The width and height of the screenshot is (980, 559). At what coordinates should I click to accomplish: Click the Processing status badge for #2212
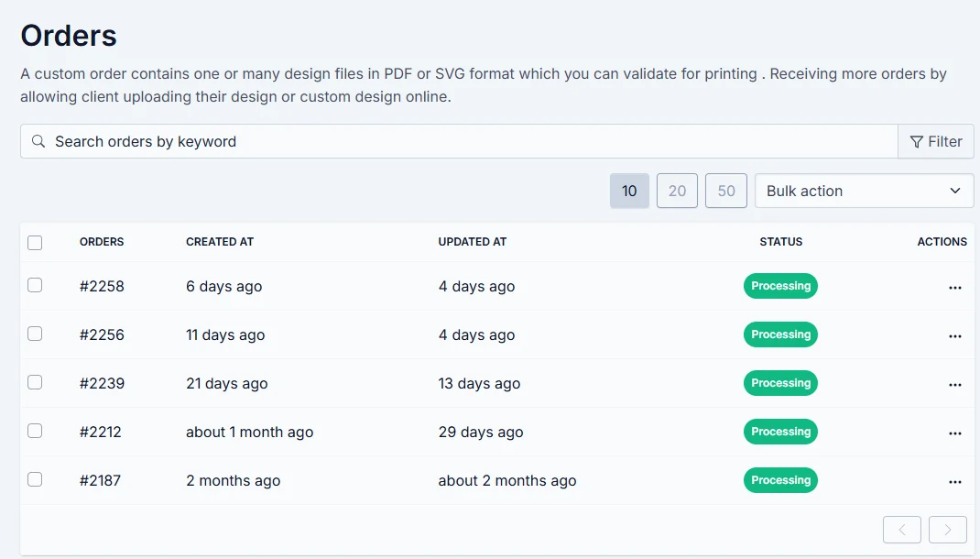pos(780,432)
